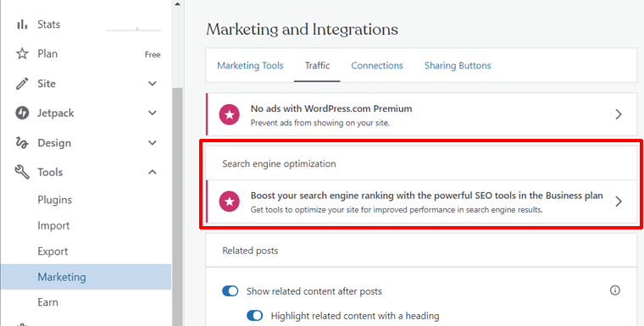The height and width of the screenshot is (326, 644).
Task: Click the info icon beside related content setting
Action: [x=615, y=290]
